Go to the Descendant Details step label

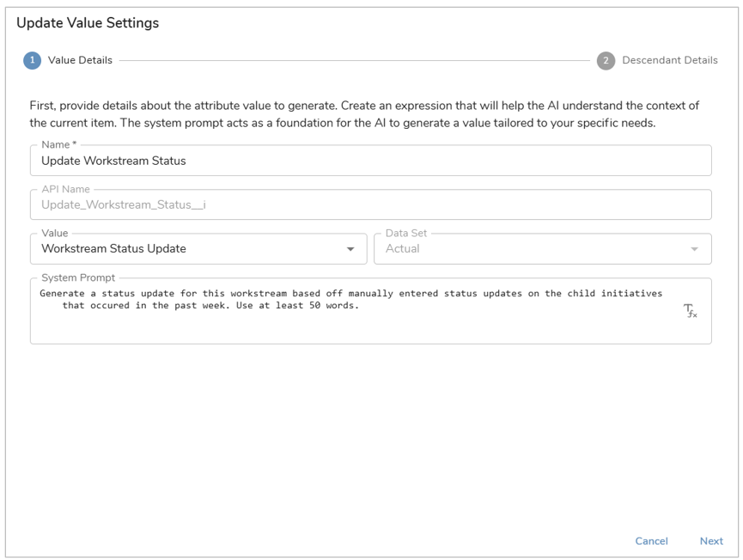coord(669,60)
